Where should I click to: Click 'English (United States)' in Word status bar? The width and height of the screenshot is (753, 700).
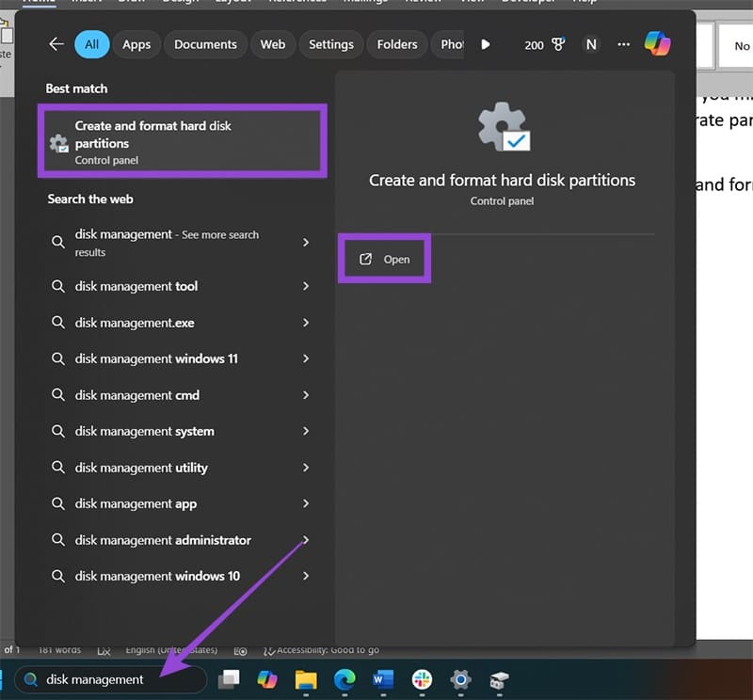point(171,650)
